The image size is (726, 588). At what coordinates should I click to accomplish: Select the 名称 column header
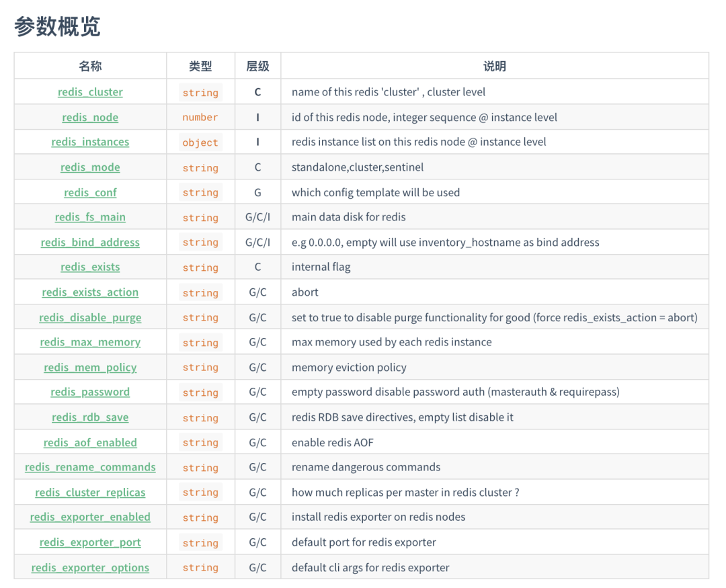90,66
